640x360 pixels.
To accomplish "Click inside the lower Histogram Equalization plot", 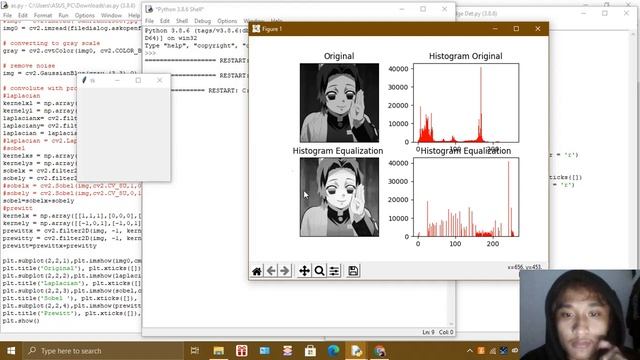I will coord(466,197).
